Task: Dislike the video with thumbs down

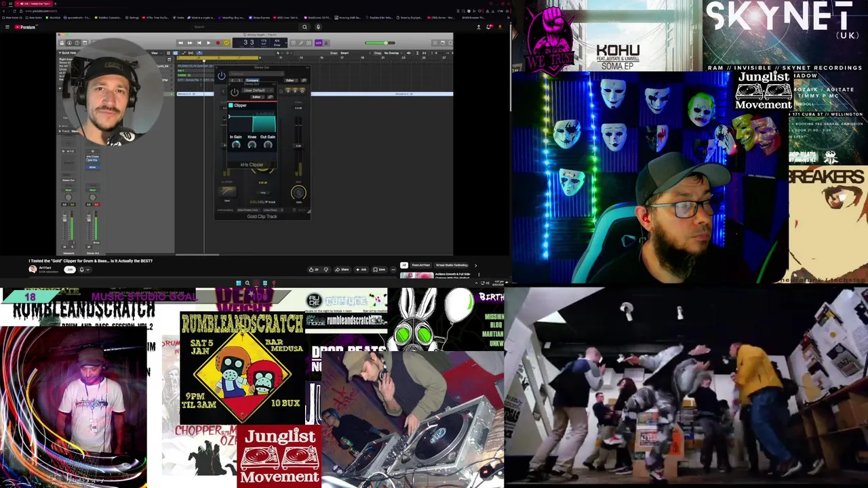Action: (326, 270)
